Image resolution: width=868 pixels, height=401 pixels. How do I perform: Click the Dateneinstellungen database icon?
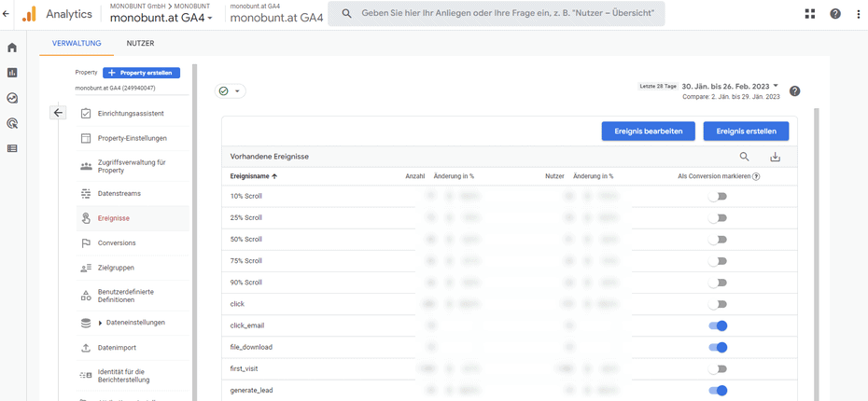(86, 323)
